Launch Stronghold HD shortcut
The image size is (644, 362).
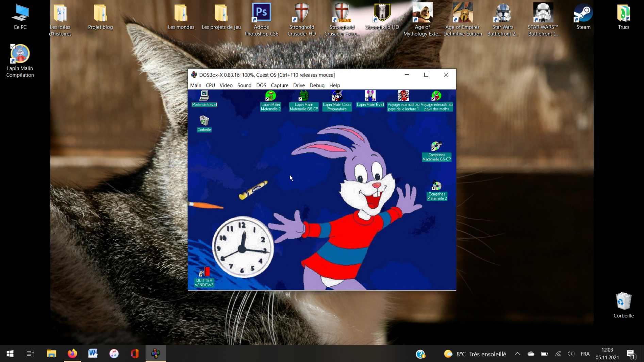[x=382, y=17]
